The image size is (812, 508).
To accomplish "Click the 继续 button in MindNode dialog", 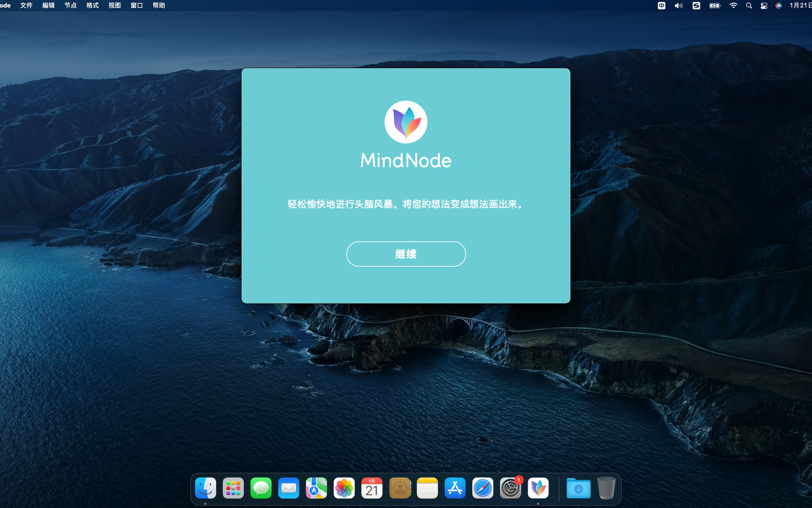I will pos(406,254).
